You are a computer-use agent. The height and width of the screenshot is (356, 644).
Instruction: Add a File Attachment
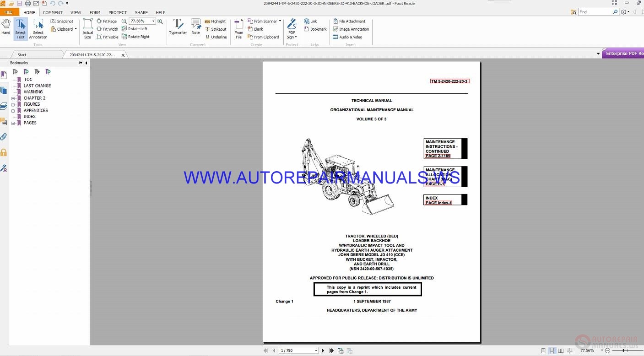tap(349, 21)
